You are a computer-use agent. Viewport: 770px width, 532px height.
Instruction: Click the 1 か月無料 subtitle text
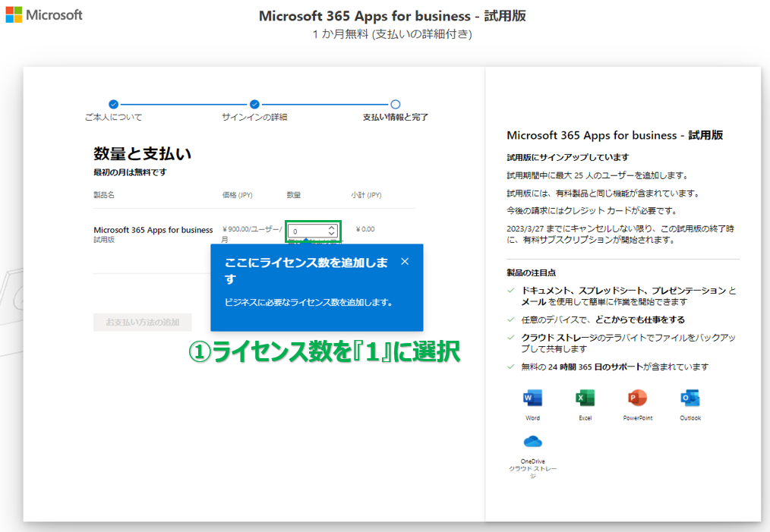[393, 34]
